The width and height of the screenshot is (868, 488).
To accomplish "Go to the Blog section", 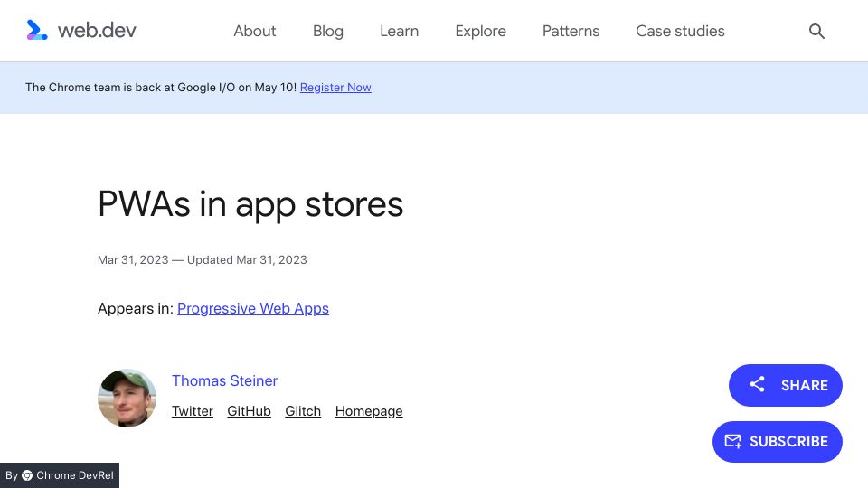I will (327, 31).
